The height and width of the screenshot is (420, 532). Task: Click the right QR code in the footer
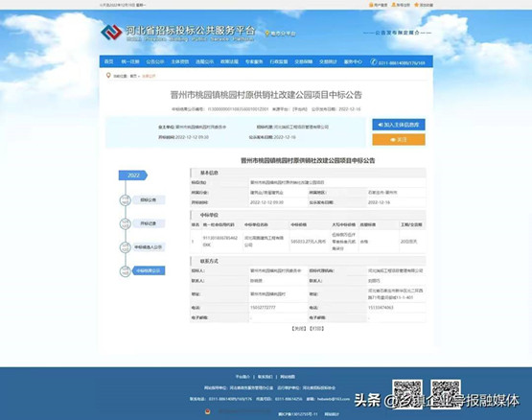click(x=446, y=394)
